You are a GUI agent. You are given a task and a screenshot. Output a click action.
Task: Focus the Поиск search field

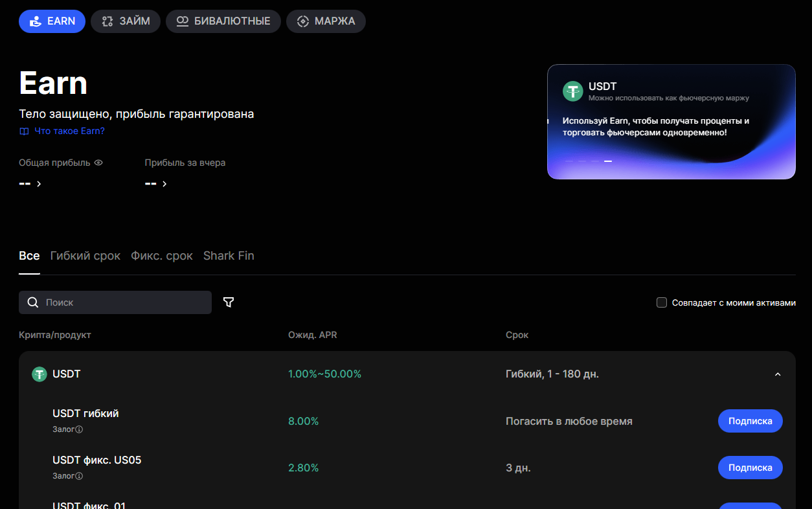click(115, 302)
